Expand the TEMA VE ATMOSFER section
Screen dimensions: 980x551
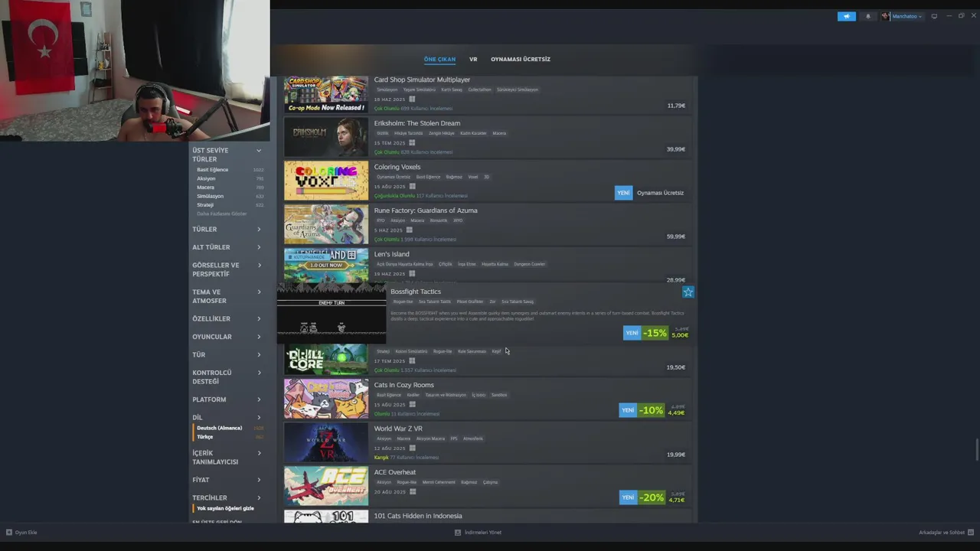coord(227,296)
